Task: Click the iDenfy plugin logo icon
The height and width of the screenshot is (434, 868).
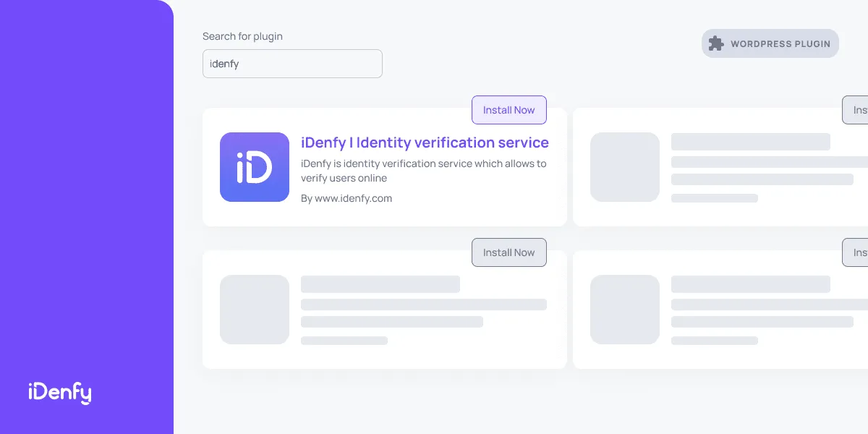Action: (x=254, y=167)
